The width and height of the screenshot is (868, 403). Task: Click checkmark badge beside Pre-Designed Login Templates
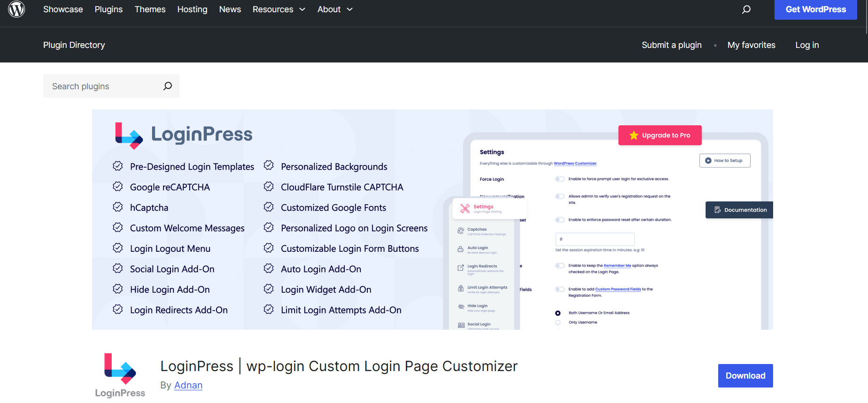(x=118, y=166)
